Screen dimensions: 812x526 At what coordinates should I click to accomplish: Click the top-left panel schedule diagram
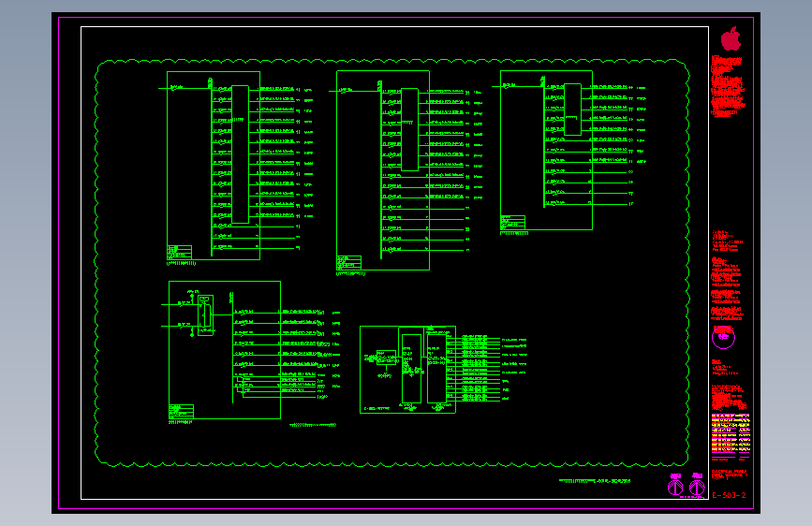pyautogui.click(x=236, y=168)
